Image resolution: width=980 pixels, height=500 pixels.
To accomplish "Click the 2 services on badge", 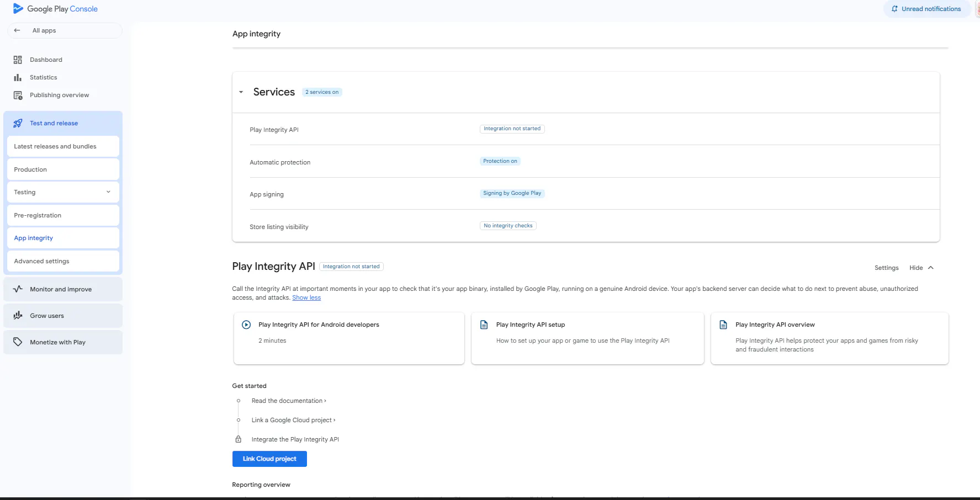I will 322,92.
